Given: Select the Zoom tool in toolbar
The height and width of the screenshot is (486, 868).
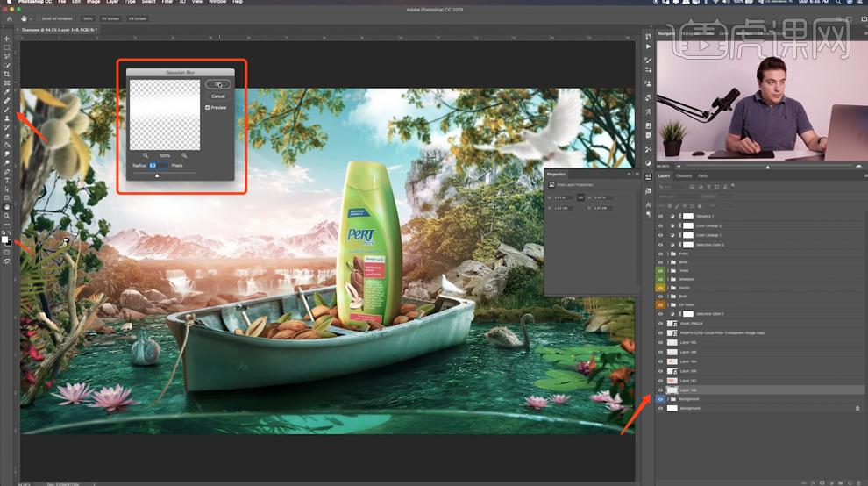Looking at the screenshot, I should pyautogui.click(x=7, y=216).
